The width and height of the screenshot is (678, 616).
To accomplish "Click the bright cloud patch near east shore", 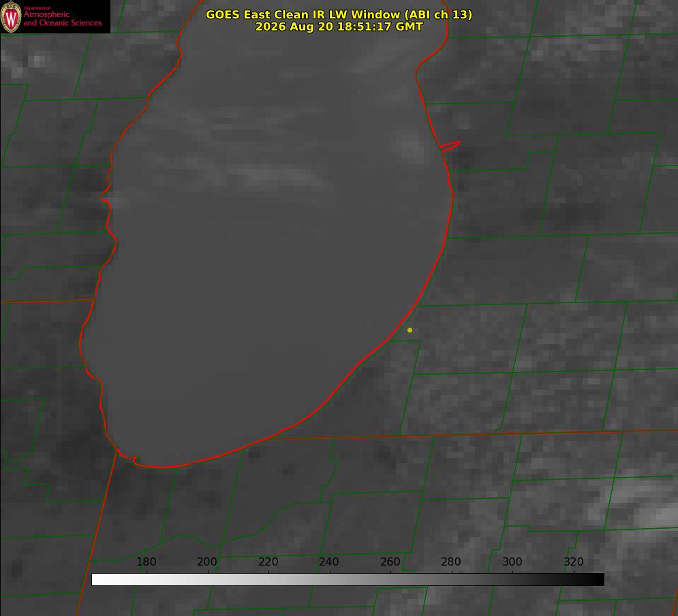I will 409,146.
